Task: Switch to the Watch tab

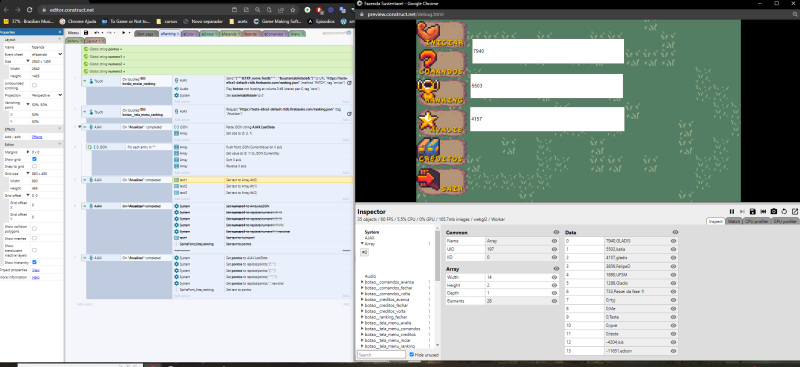Action: [x=734, y=222]
